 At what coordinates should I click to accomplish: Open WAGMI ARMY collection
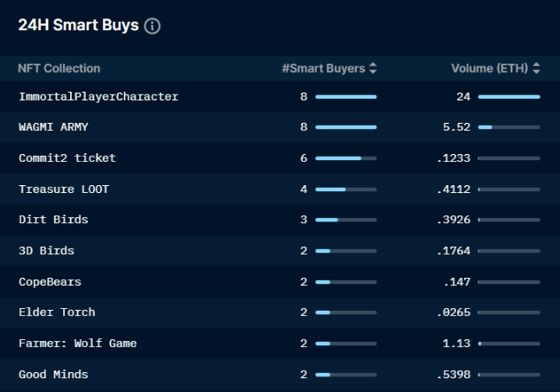click(x=53, y=127)
